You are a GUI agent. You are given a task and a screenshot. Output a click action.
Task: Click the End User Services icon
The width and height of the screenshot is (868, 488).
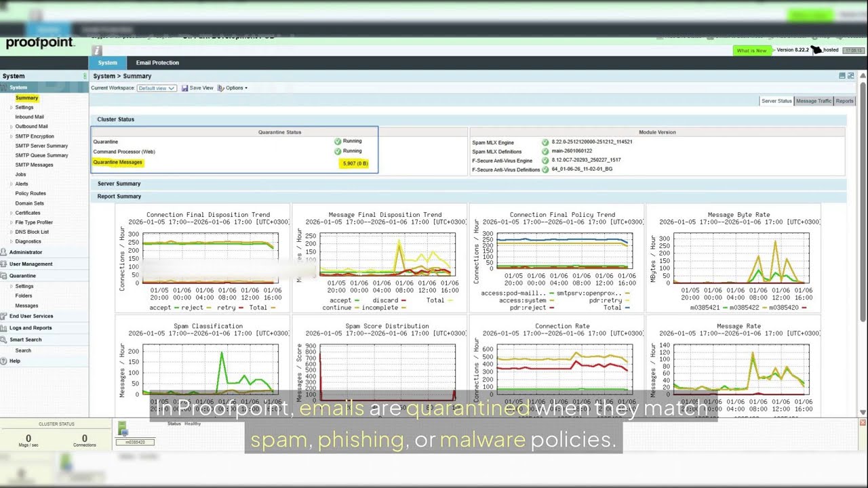click(4, 316)
